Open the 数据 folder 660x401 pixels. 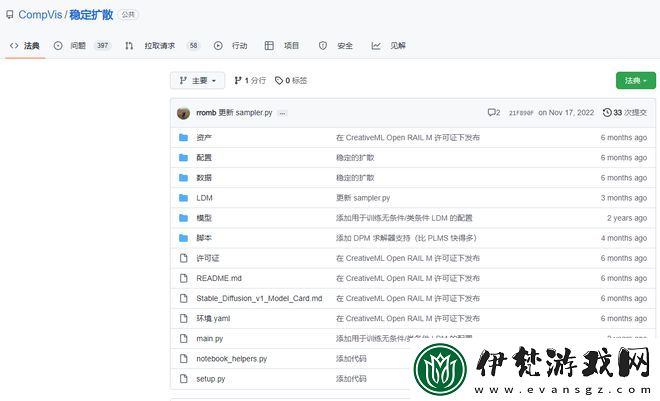coord(204,178)
